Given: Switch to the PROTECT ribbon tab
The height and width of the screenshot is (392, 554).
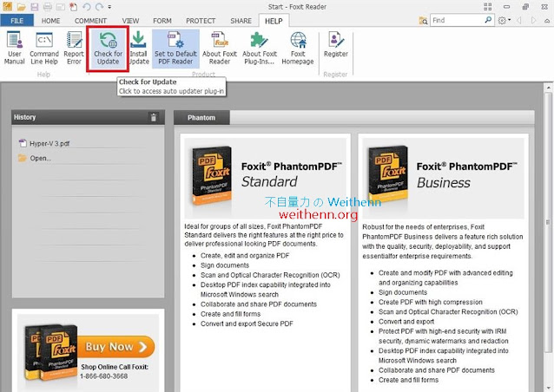Looking at the screenshot, I should [x=201, y=21].
